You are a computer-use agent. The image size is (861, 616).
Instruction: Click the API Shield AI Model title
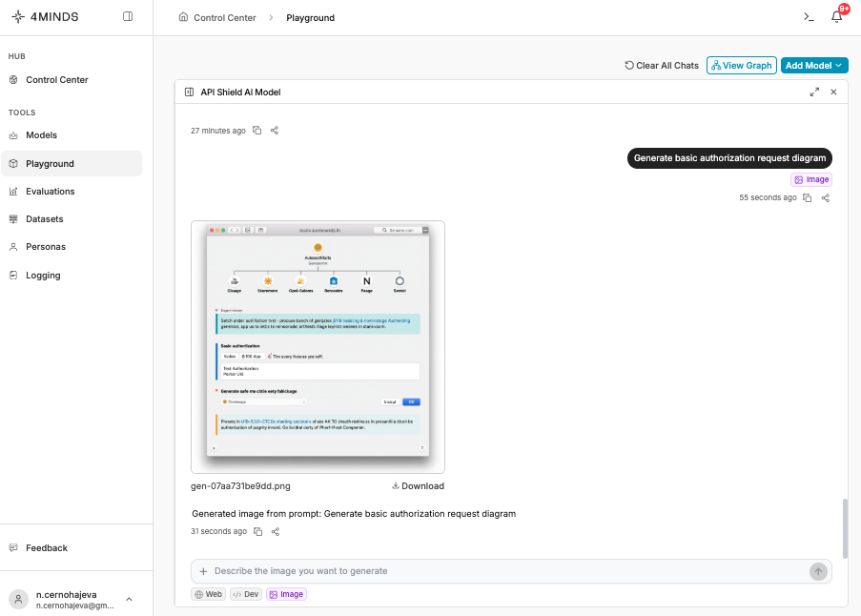[x=240, y=92]
